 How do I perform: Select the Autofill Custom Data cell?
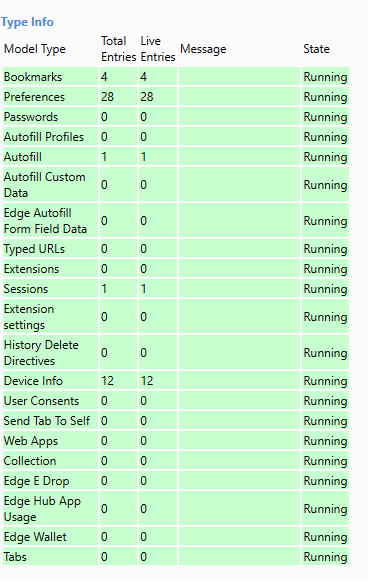[50, 185]
